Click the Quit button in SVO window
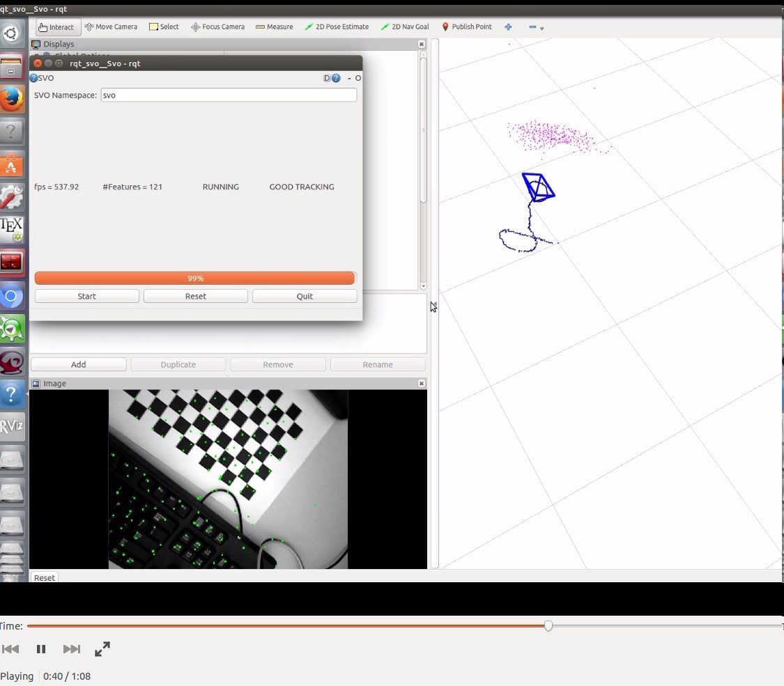The image size is (784, 686). coord(305,296)
